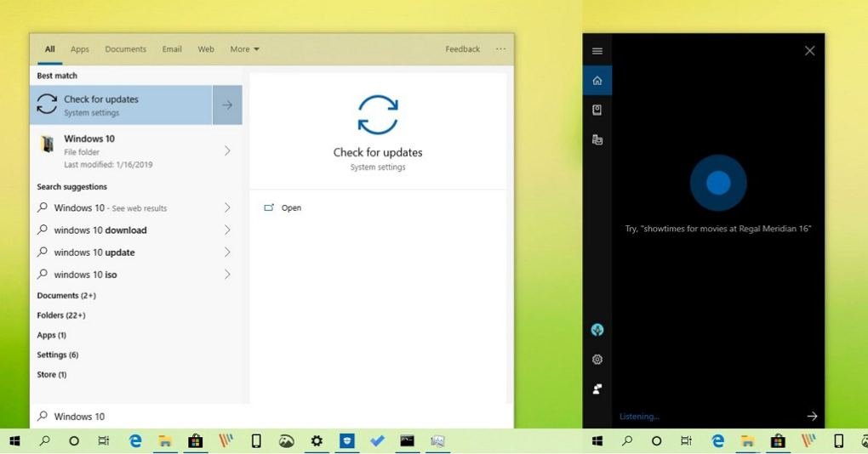Open the Cortana hamburger menu
The height and width of the screenshot is (454, 868).
[597, 51]
